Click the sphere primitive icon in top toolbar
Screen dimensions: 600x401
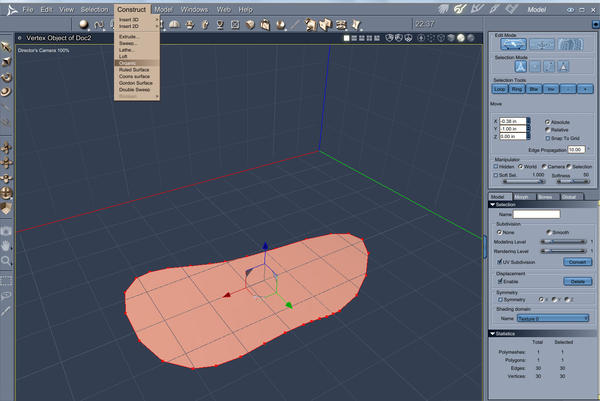tap(83, 25)
